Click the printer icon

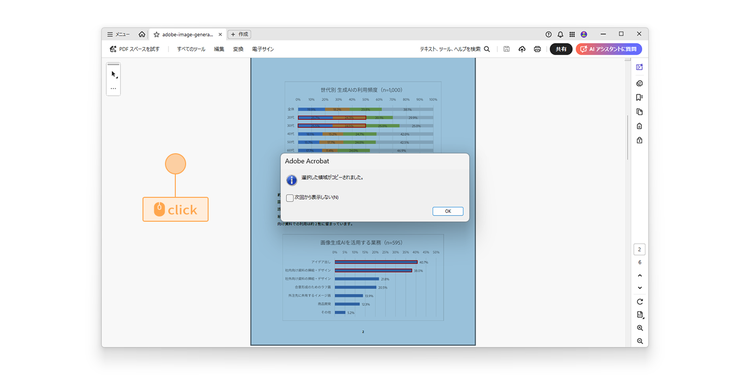pyautogui.click(x=537, y=49)
